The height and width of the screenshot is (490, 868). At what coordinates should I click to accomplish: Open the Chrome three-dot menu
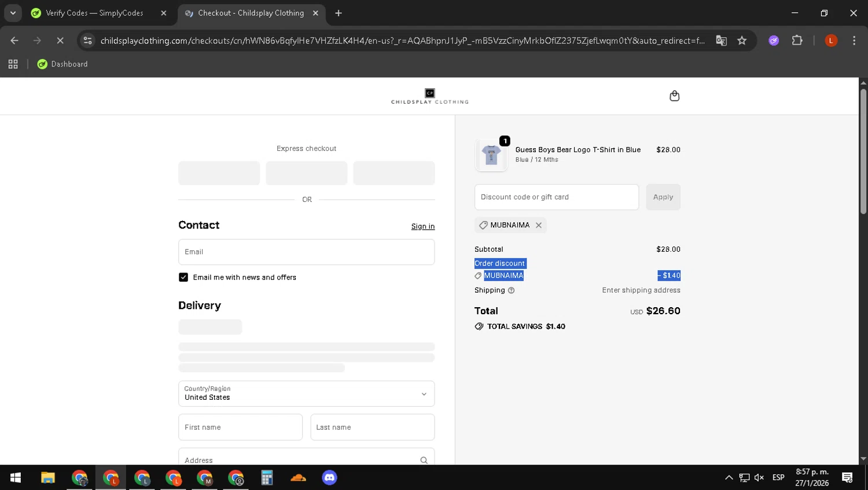coord(854,40)
